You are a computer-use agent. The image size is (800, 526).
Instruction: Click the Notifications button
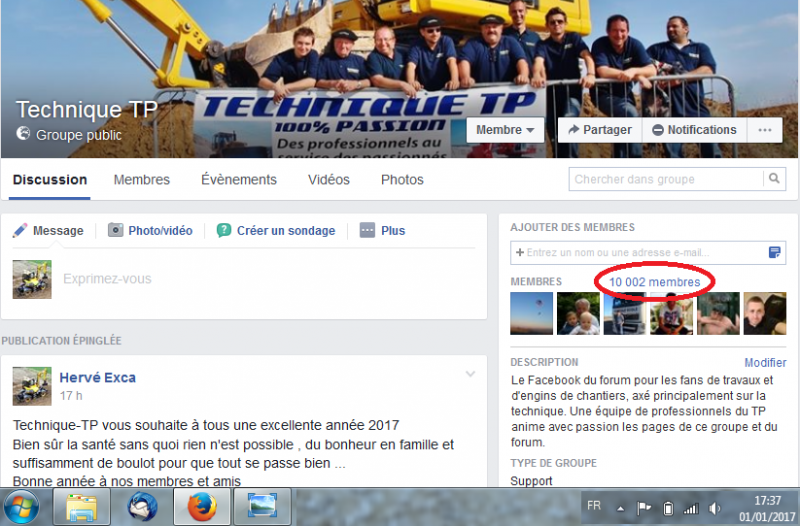(x=694, y=130)
